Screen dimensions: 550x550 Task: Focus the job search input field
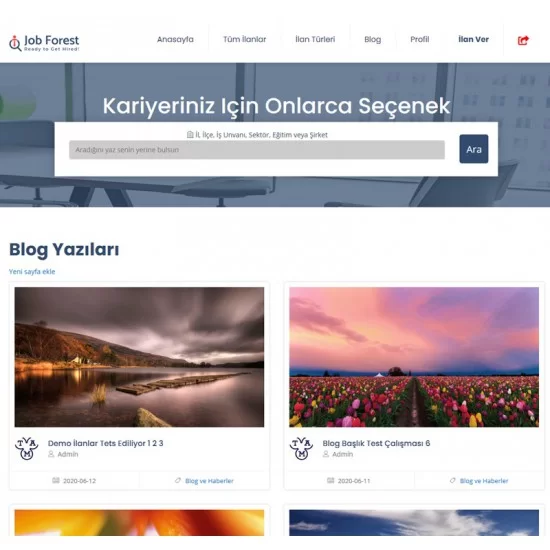(257, 150)
